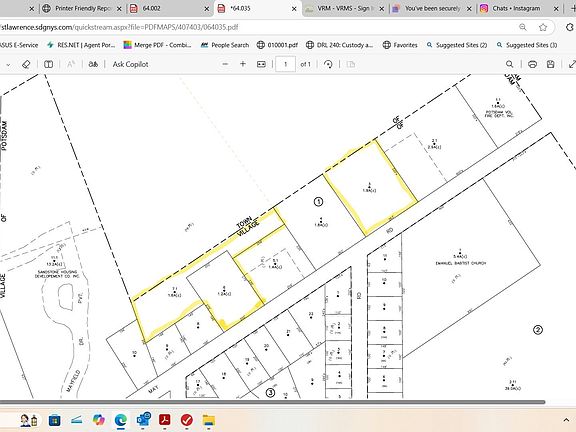Open 010001.pdf bookmark
This screenshot has width=576, height=432.
click(277, 45)
